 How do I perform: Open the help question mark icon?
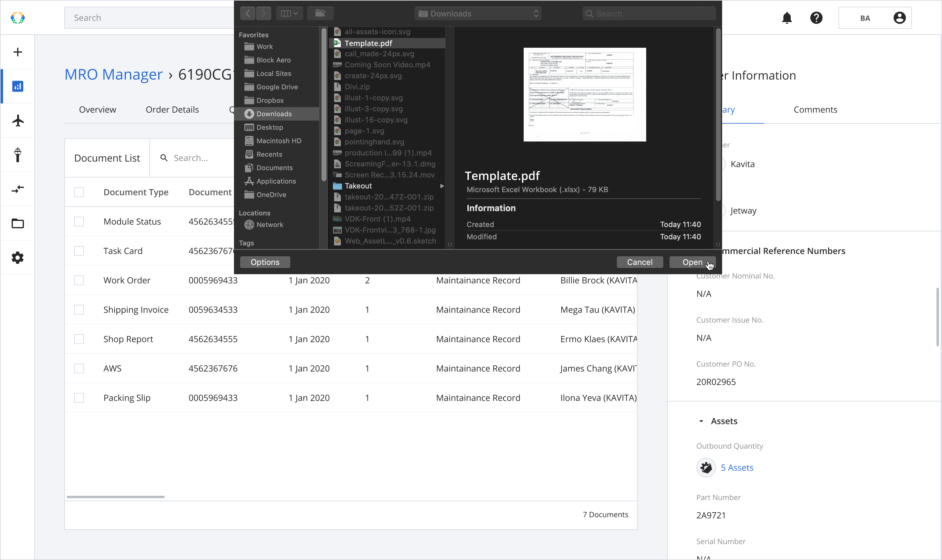[x=816, y=18]
